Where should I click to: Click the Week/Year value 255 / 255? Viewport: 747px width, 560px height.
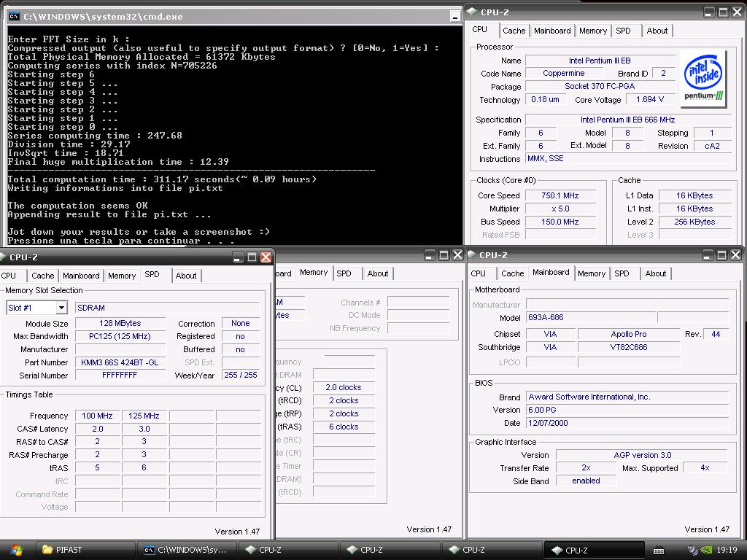tap(241, 376)
